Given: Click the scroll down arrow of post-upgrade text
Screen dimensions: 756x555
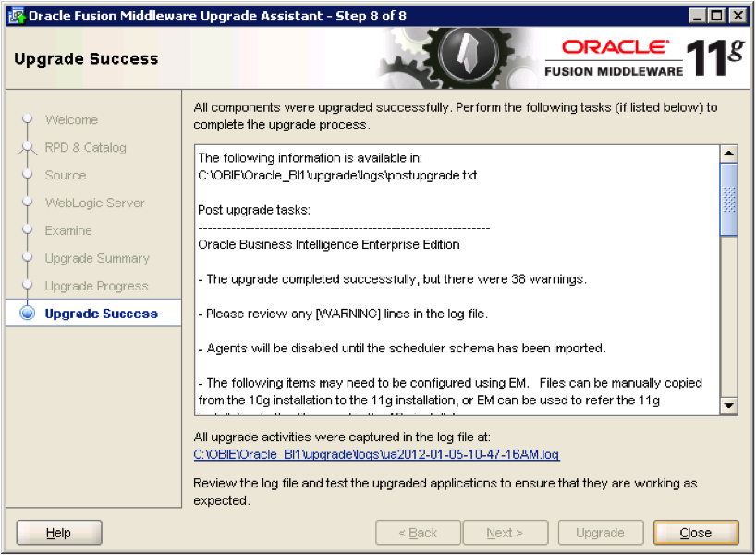Looking at the screenshot, I should (x=728, y=406).
